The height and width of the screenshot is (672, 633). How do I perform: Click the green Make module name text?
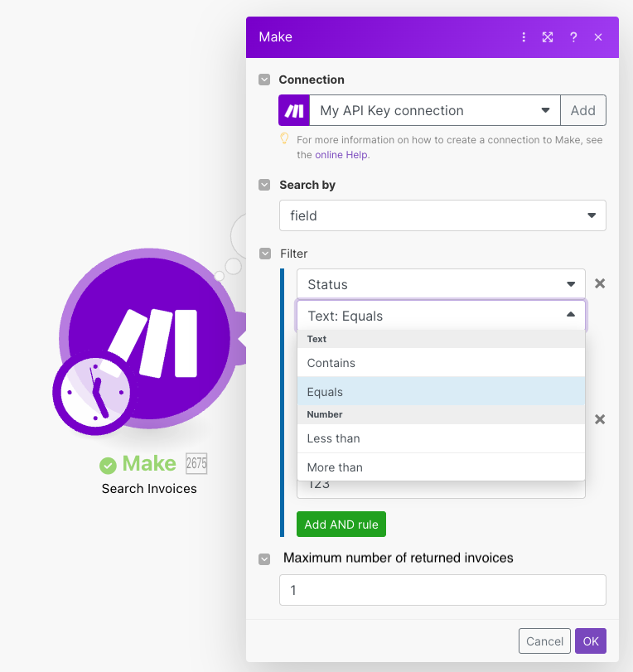point(149,463)
